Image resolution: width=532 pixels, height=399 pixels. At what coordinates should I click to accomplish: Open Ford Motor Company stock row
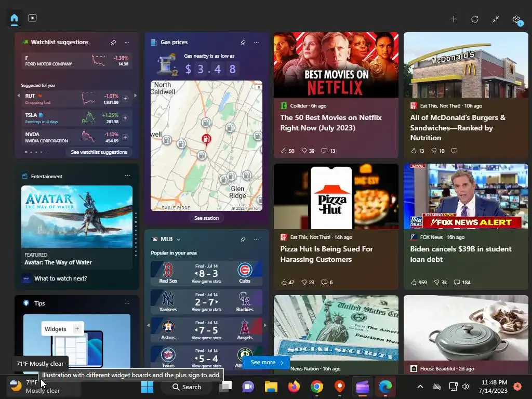(77, 61)
